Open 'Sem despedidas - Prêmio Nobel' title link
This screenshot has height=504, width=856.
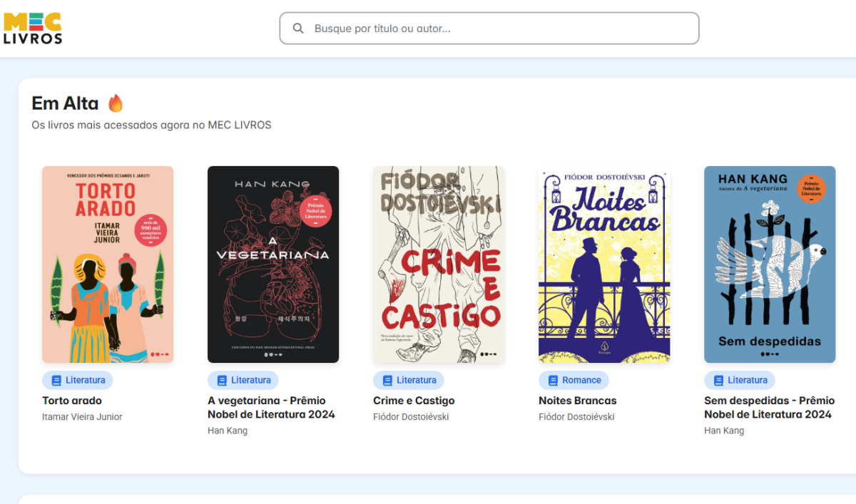click(x=769, y=407)
